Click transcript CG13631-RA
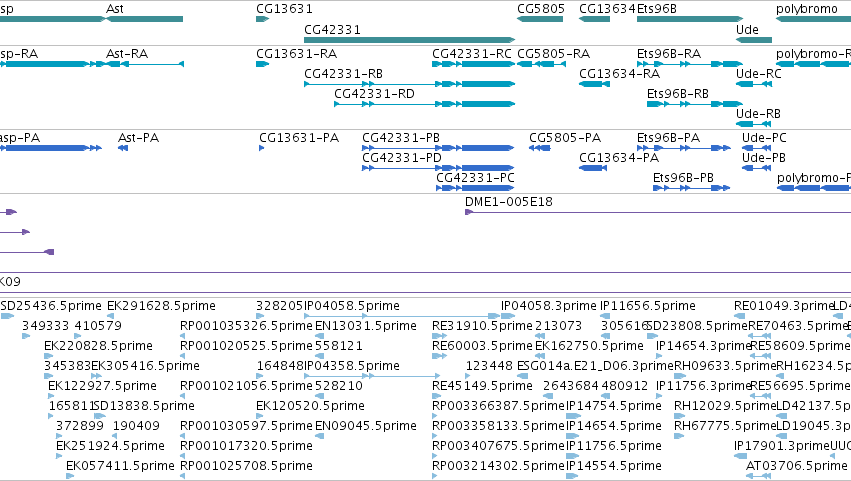Image resolution: width=851 pixels, height=481 pixels. point(297,54)
